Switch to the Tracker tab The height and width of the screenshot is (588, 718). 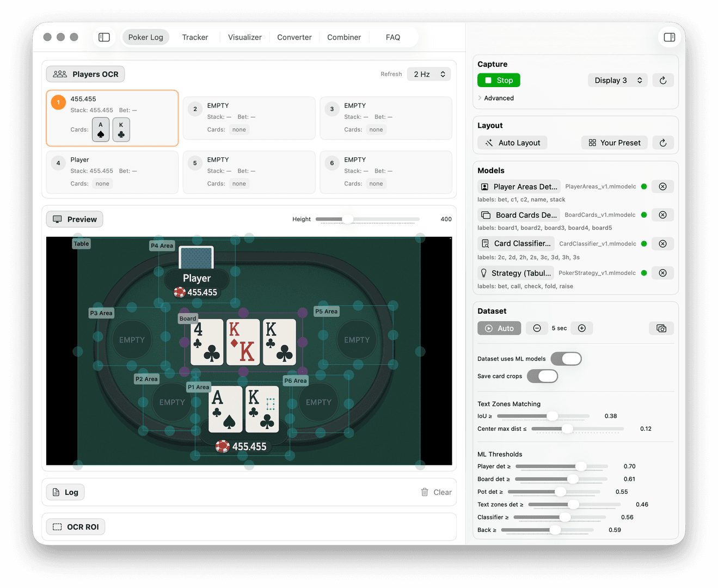pyautogui.click(x=195, y=37)
